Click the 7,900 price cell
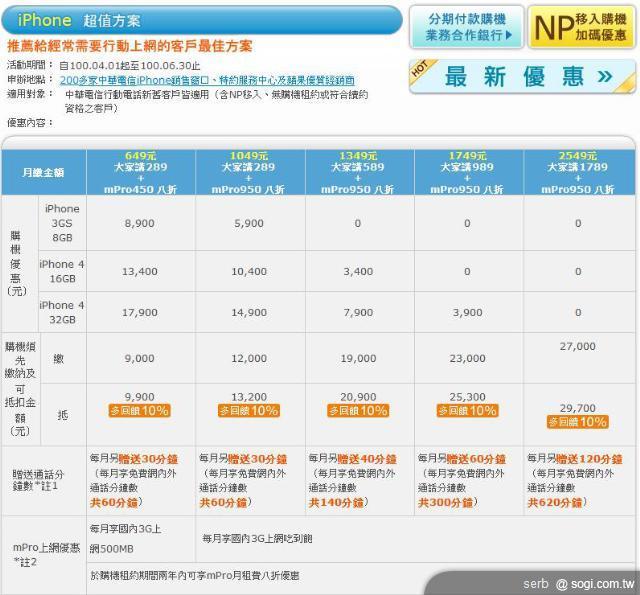Viewport: 640px width, 595px height. [358, 313]
